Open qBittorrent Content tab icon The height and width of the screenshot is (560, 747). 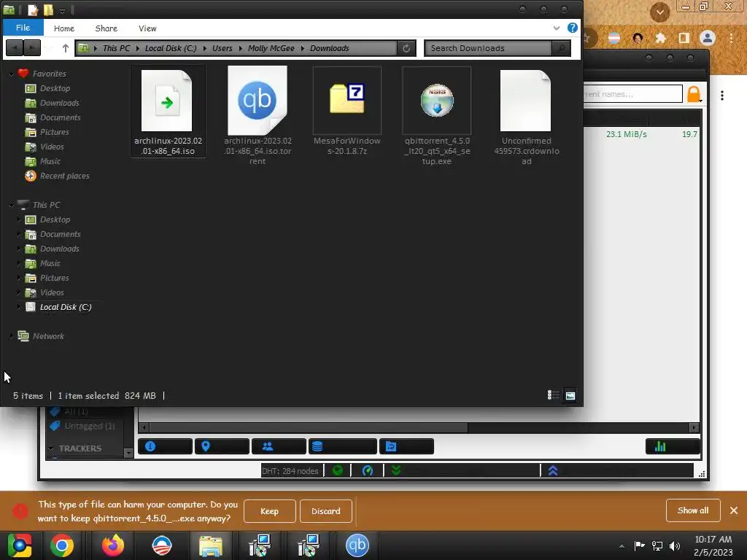click(406, 446)
